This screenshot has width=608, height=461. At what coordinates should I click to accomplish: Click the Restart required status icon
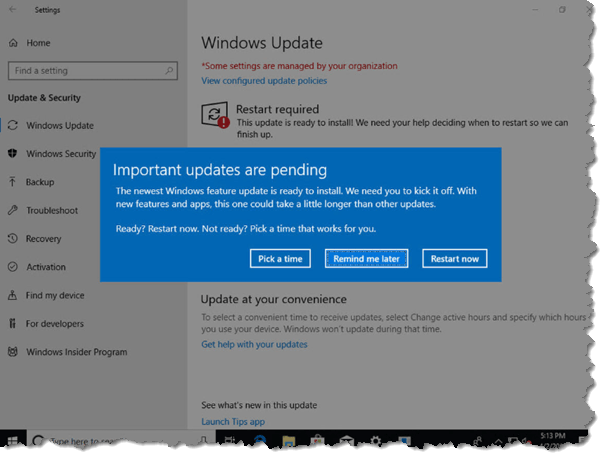(215, 114)
